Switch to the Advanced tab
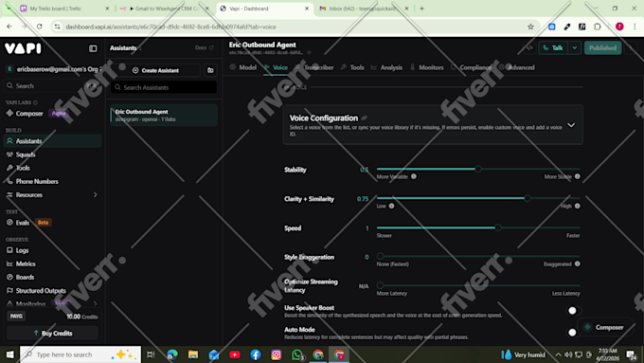Screen dimensions: 644x363 click(517, 67)
